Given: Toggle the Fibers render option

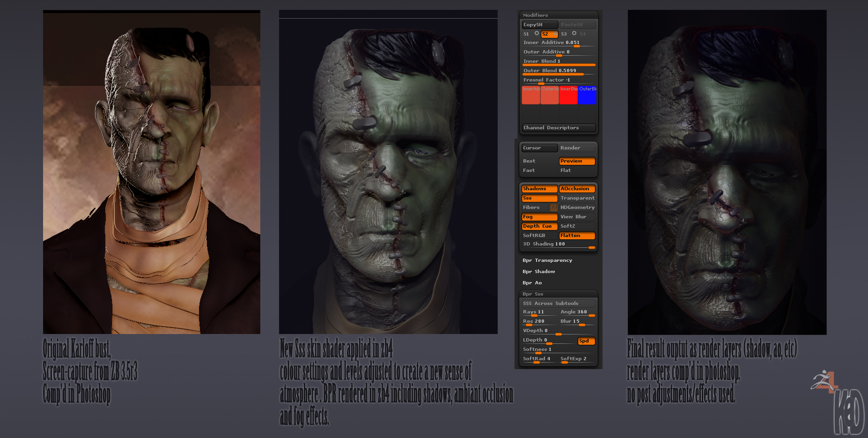Looking at the screenshot, I should (x=536, y=208).
